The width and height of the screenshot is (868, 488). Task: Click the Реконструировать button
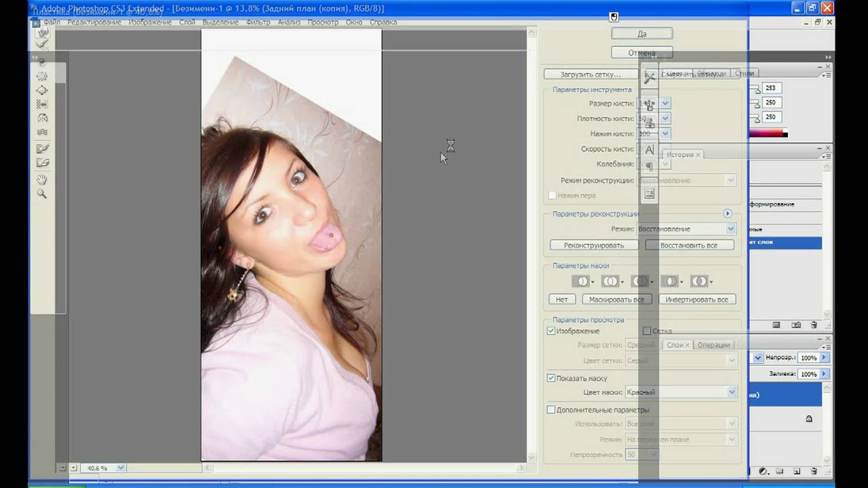[593, 245]
